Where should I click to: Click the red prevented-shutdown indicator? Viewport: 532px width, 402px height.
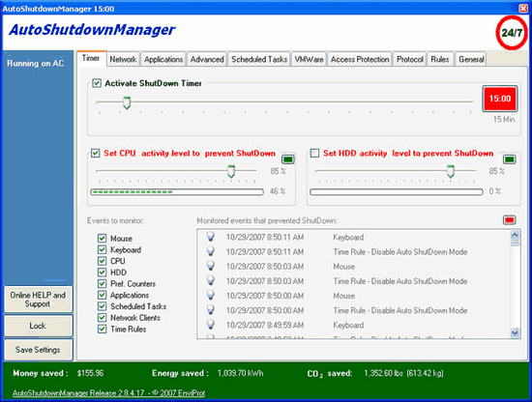[509, 220]
